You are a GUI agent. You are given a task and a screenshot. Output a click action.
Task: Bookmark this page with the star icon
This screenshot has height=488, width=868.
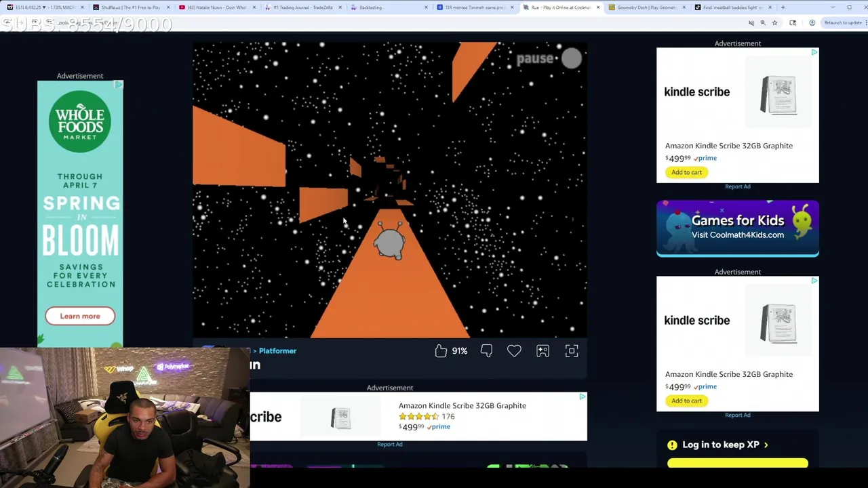[x=774, y=23]
